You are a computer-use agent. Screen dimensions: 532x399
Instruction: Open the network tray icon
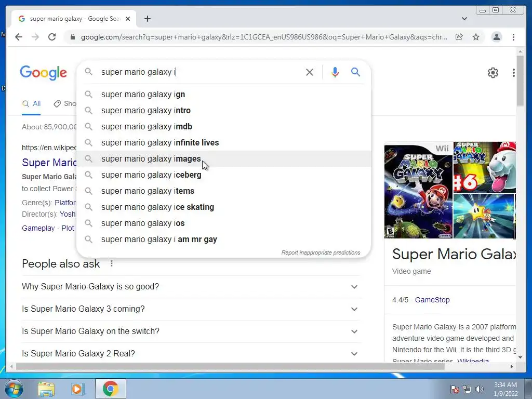[x=467, y=389]
